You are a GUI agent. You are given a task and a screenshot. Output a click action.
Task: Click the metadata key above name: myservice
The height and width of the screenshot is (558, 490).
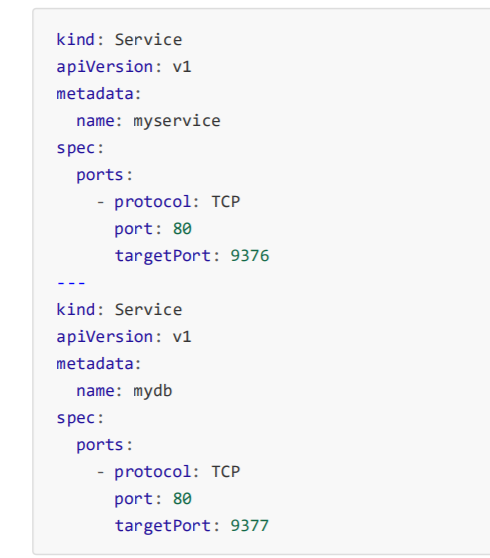pos(95,94)
